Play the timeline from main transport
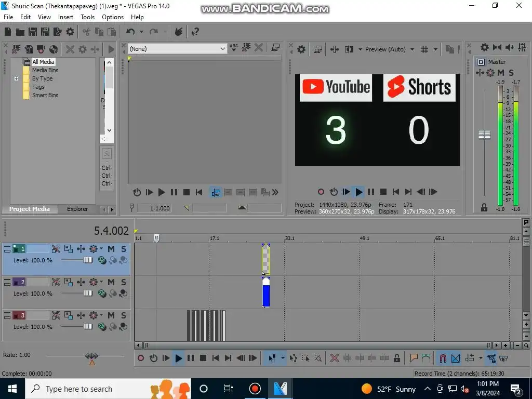Screen dimensions: 532x399 coord(178,358)
